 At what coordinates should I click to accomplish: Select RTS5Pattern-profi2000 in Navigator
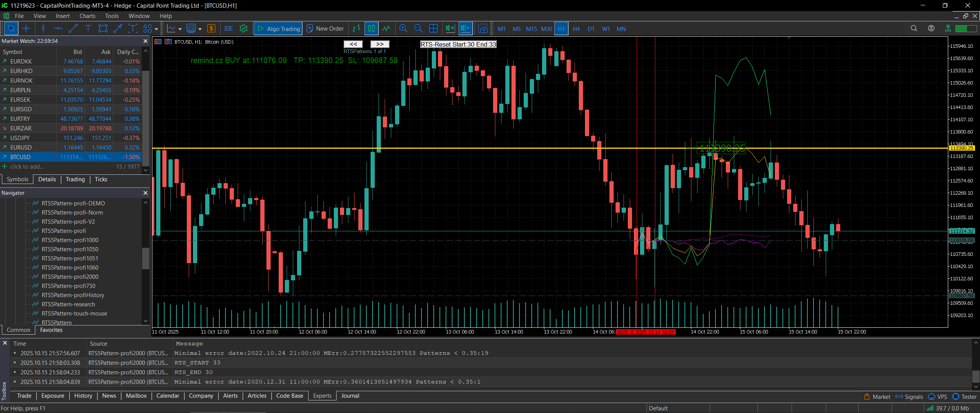pyautogui.click(x=70, y=277)
